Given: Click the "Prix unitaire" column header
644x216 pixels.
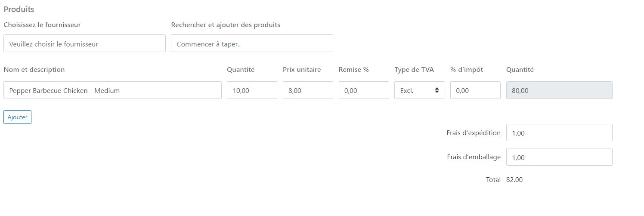Looking at the screenshot, I should pos(302,70).
